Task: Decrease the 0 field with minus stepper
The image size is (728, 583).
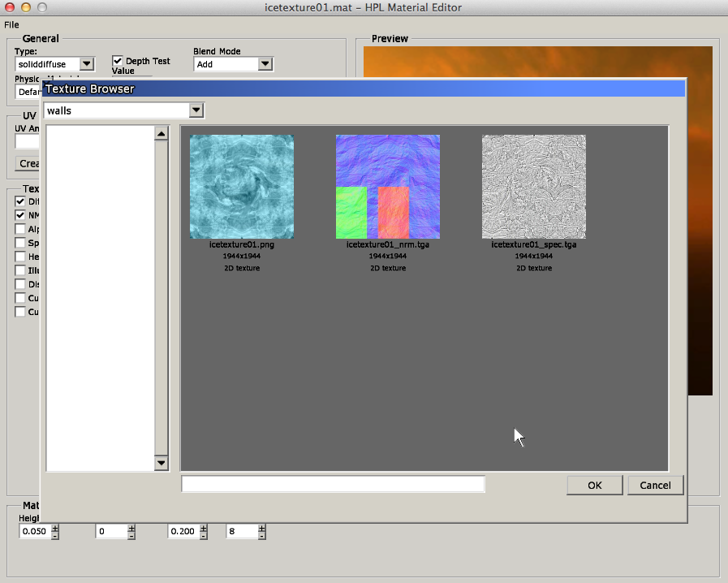Action: (131, 536)
